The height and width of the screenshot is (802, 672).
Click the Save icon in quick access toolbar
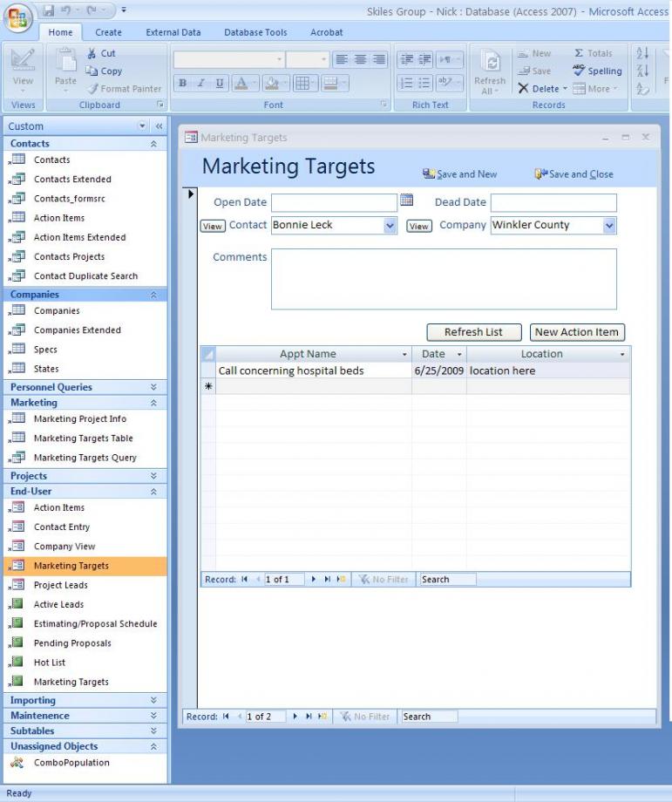coord(49,10)
